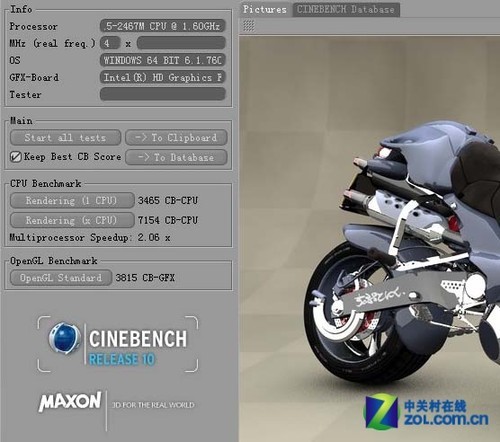500x442 pixels.
Task: Click the MHz core count field showing 4
Action: tap(110, 43)
